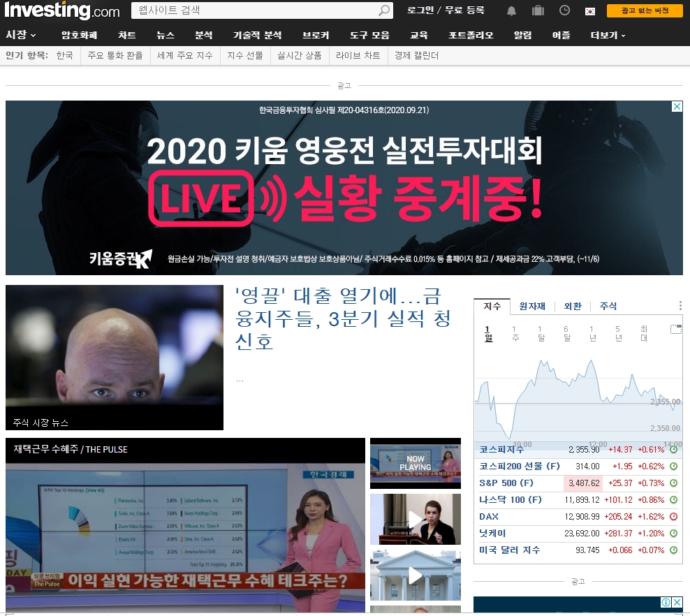
Task: Click the clock icon in the 코스피지수 row
Action: pos(673,450)
